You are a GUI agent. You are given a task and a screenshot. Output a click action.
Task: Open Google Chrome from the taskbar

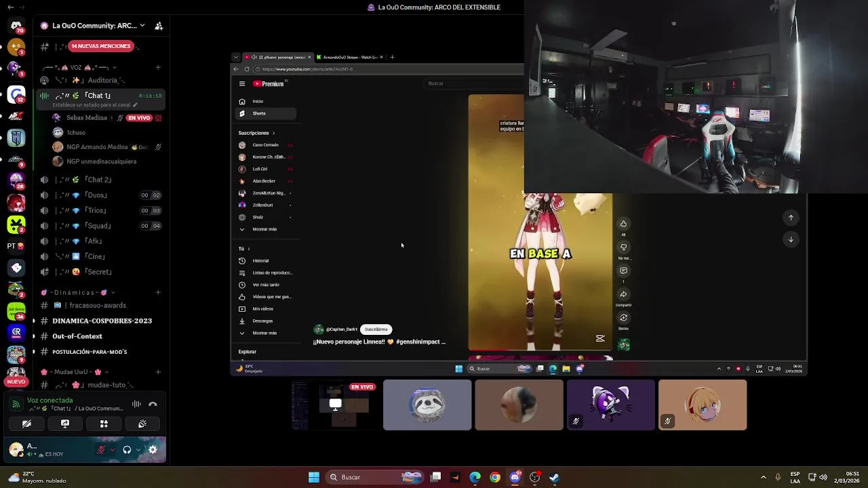(495, 477)
